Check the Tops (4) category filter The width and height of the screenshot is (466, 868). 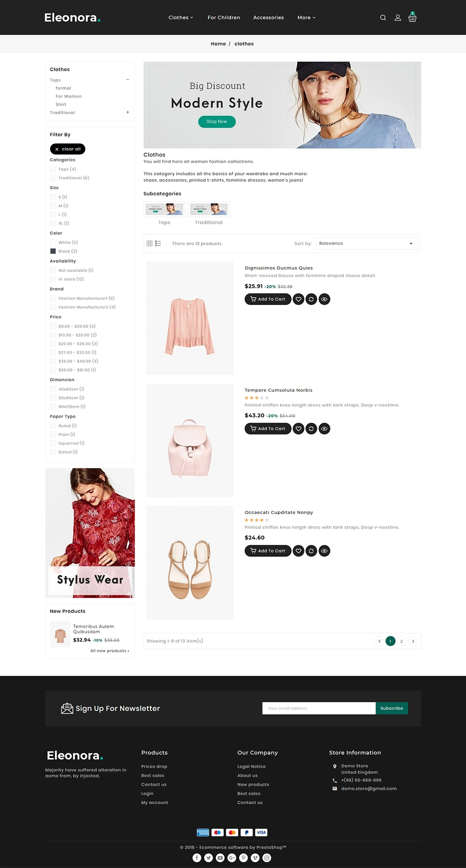[x=53, y=169]
